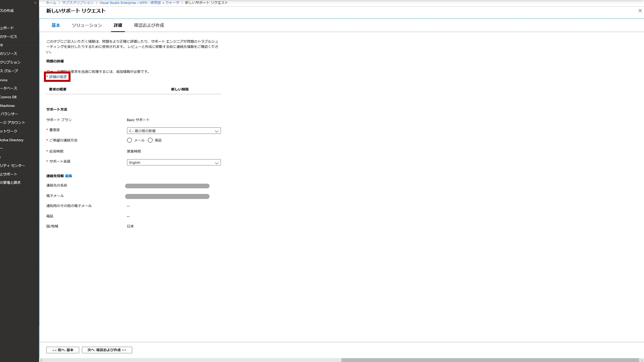The height and width of the screenshot is (362, 644).
Task: Select メール contact method radio button
Action: tap(129, 140)
